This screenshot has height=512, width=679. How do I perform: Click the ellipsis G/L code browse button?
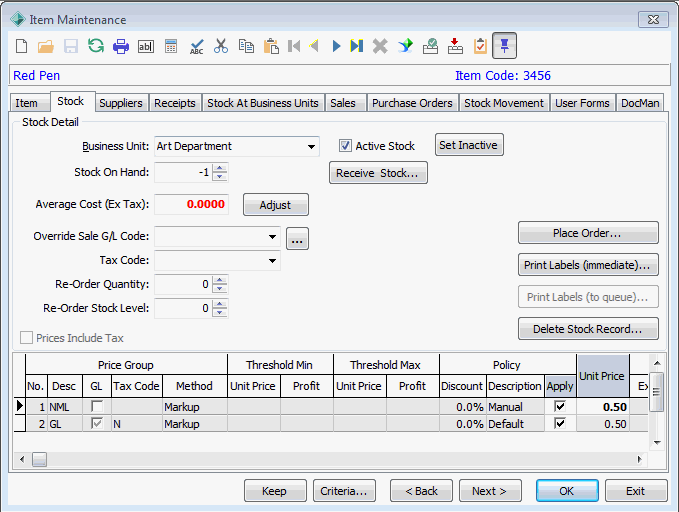[297, 239]
